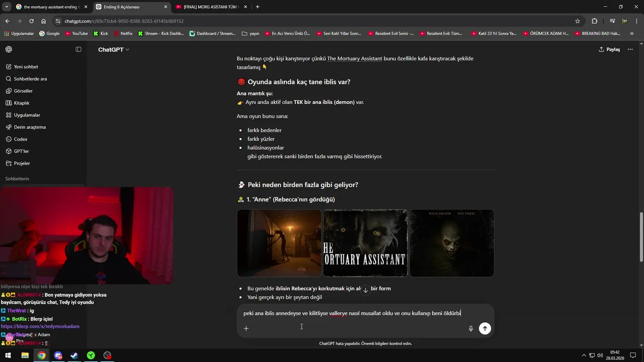Viewport: 644px width, 362px height.
Task: Jump to bottom with the down-arrow button
Action: (x=365, y=290)
